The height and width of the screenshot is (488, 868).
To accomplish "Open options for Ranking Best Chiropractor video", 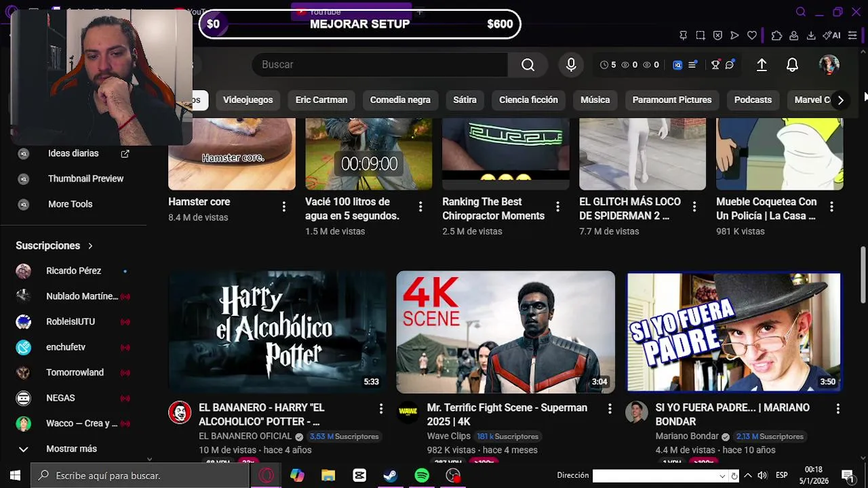I will click(557, 207).
